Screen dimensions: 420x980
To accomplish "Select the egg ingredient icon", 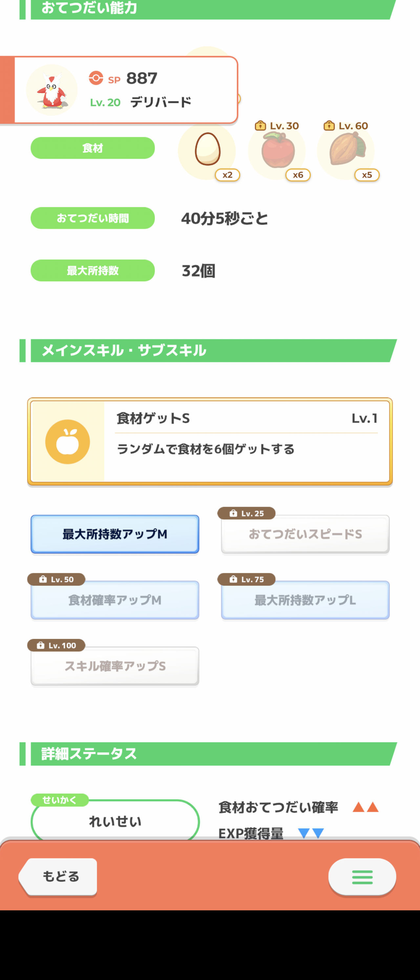I will click(207, 149).
